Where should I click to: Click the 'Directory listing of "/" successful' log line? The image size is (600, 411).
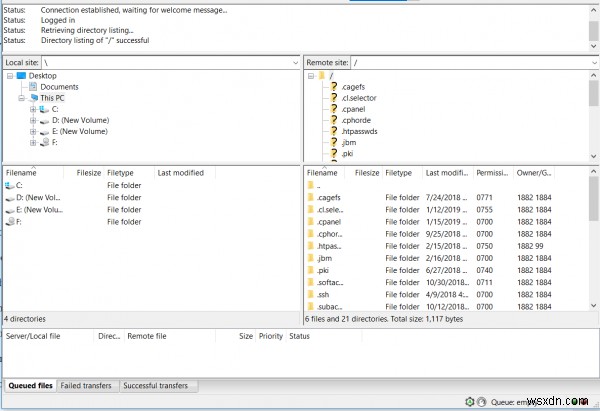pyautogui.click(x=95, y=40)
